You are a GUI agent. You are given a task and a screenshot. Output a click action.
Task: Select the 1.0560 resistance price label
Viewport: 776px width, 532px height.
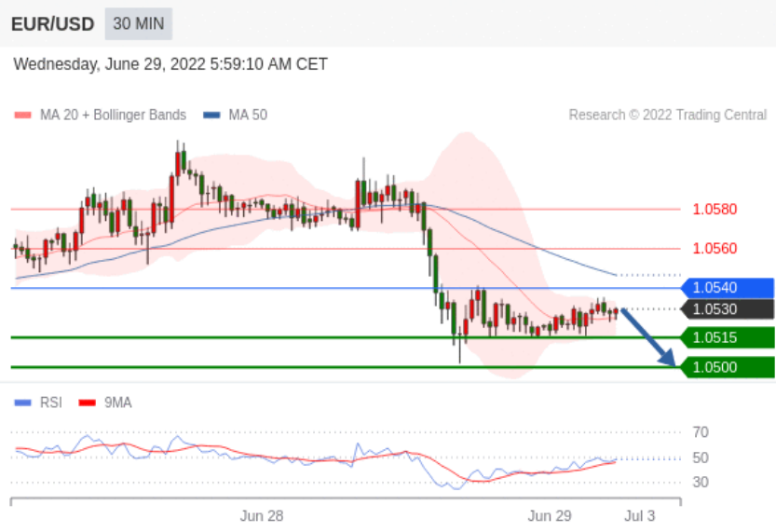click(x=715, y=249)
